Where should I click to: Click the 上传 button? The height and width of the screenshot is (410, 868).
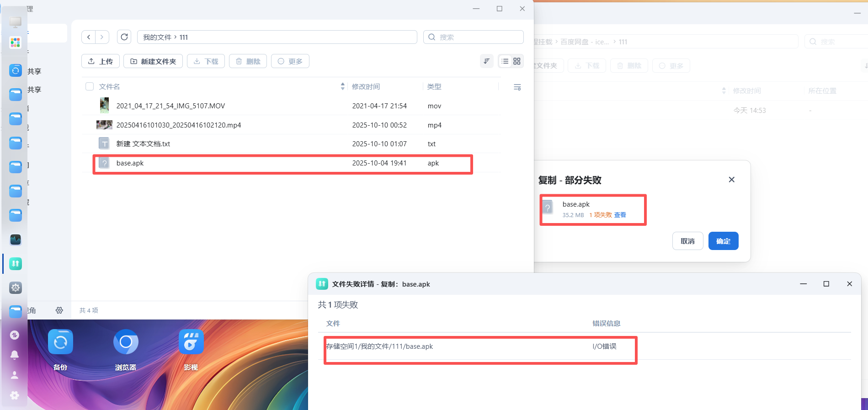click(x=101, y=61)
